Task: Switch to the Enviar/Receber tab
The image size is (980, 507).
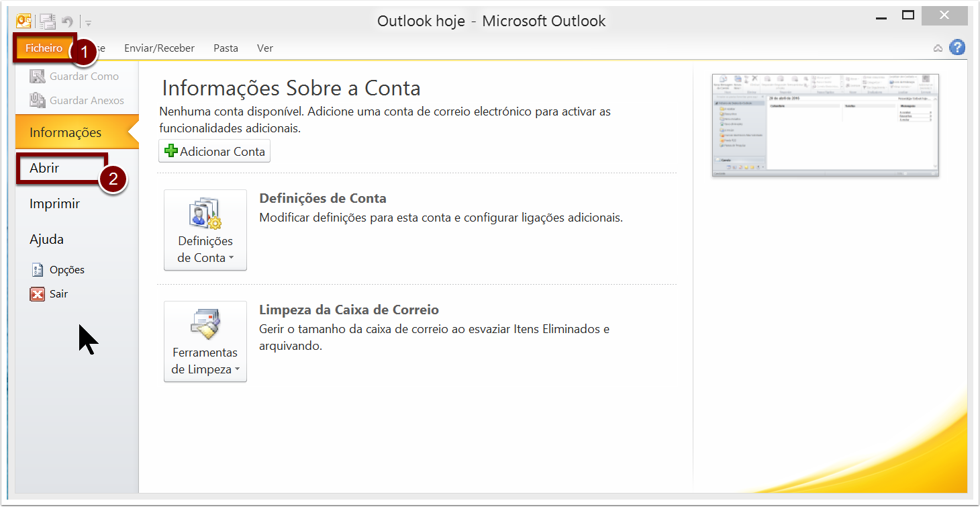Action: 159,48
